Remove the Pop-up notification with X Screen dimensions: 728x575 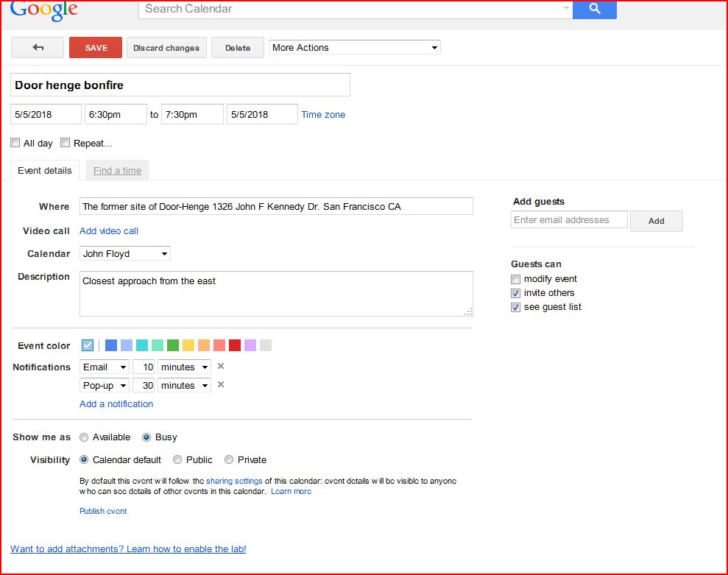[x=221, y=384]
